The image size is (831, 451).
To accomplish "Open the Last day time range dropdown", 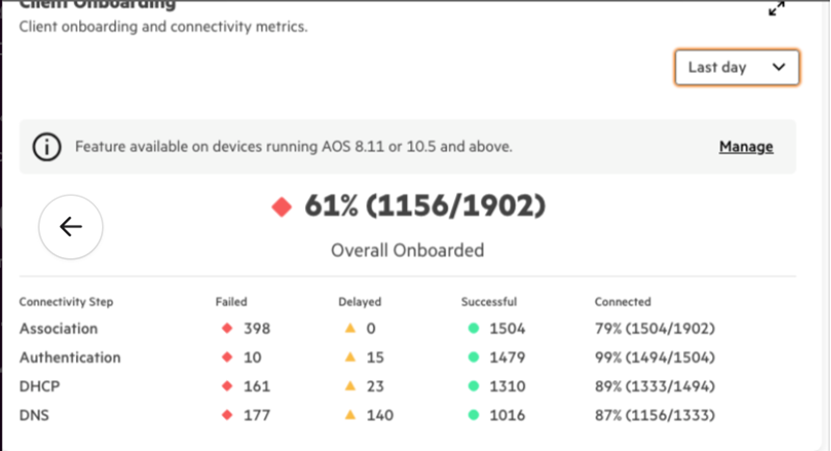I will [737, 68].
